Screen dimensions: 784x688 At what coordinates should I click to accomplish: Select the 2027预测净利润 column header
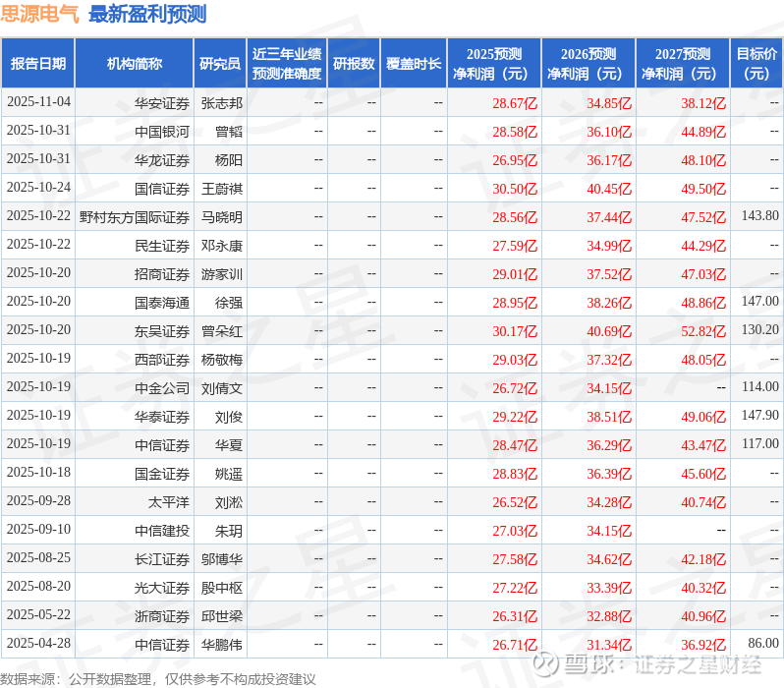683,64
